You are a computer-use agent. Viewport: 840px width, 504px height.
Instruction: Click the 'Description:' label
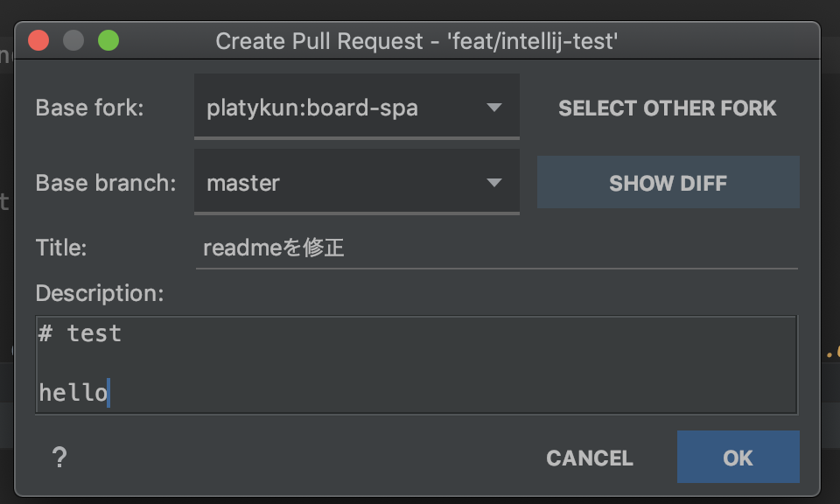pyautogui.click(x=100, y=293)
